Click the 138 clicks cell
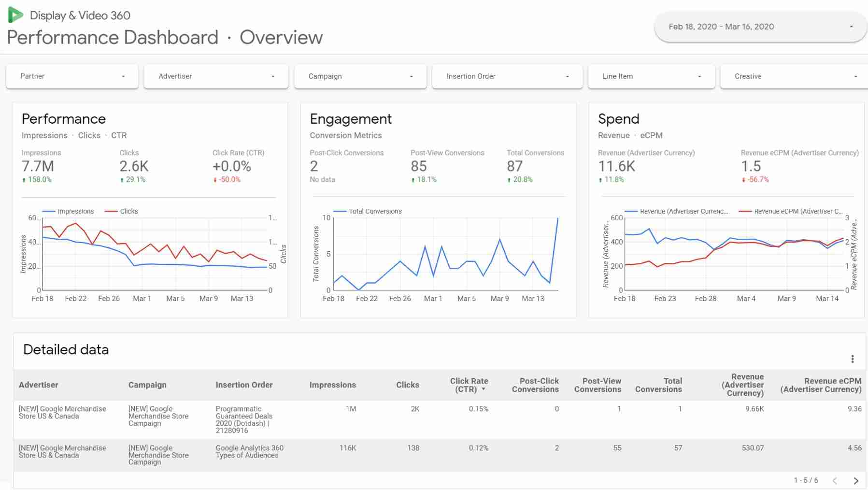 coord(413,448)
